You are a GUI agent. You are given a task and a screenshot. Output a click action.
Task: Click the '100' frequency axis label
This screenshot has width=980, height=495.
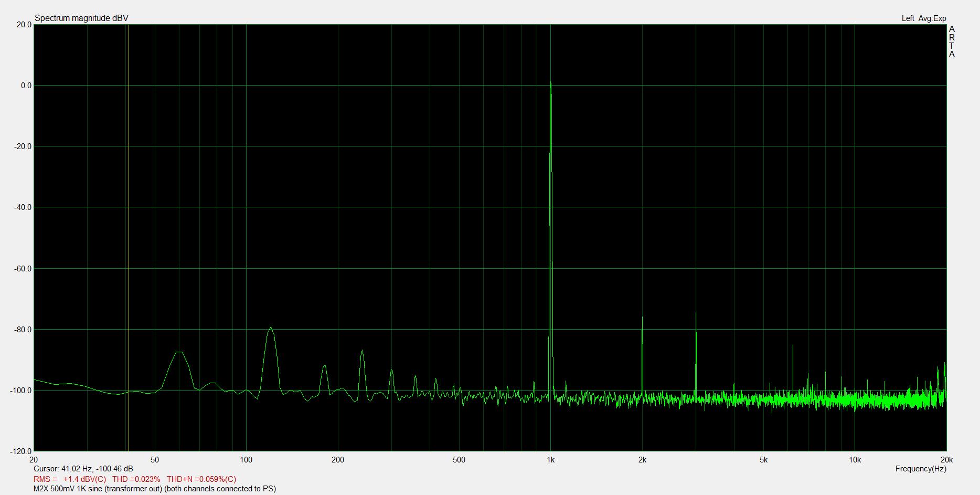point(246,460)
